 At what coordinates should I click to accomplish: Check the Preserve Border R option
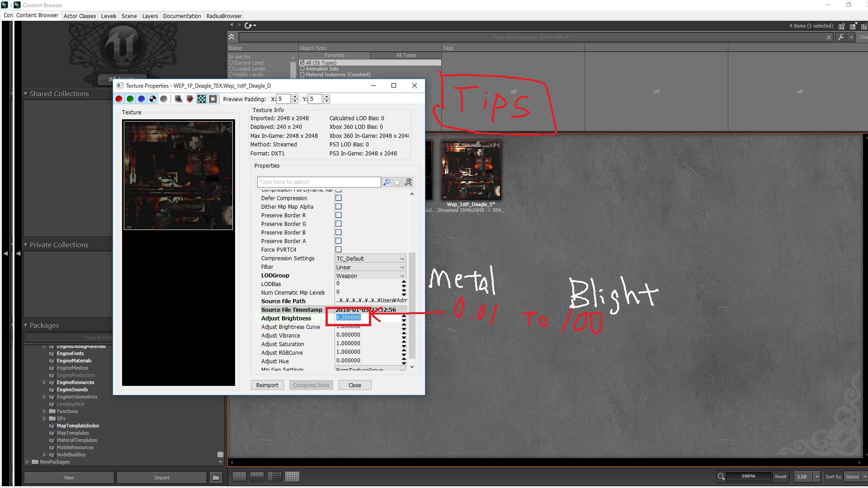pyautogui.click(x=338, y=215)
